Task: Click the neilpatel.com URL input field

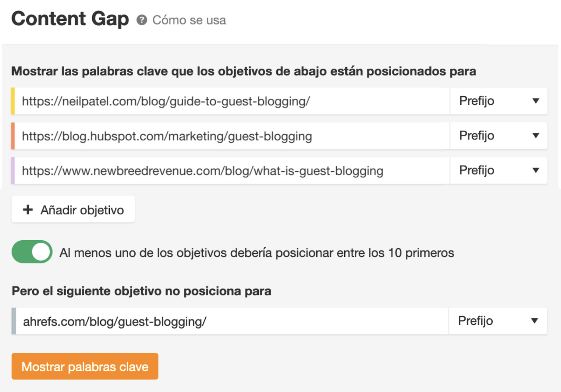Action: [x=231, y=101]
